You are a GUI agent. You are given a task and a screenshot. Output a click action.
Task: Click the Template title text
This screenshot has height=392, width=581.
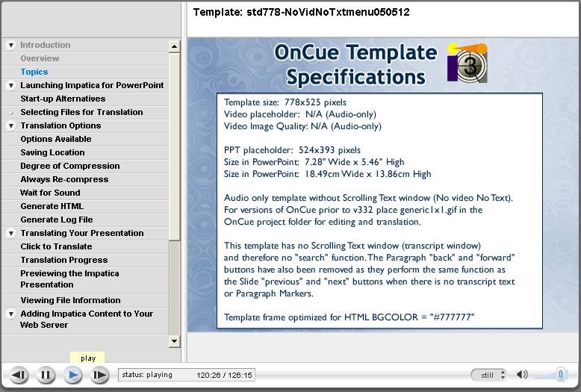tap(301, 12)
